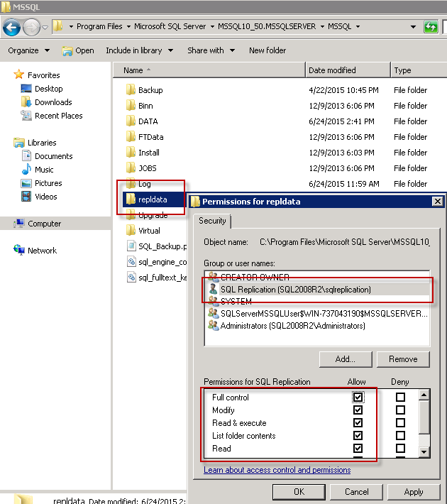Image resolution: width=447 pixels, height=504 pixels.
Task: Expand the arrow after Program Files breadcrumb
Action: click(x=128, y=26)
